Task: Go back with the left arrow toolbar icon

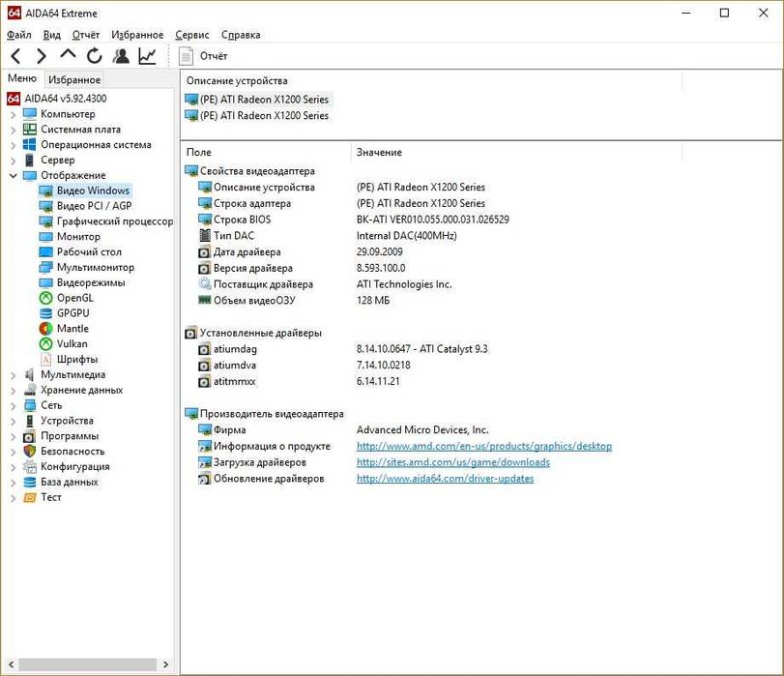Action: (x=16, y=56)
